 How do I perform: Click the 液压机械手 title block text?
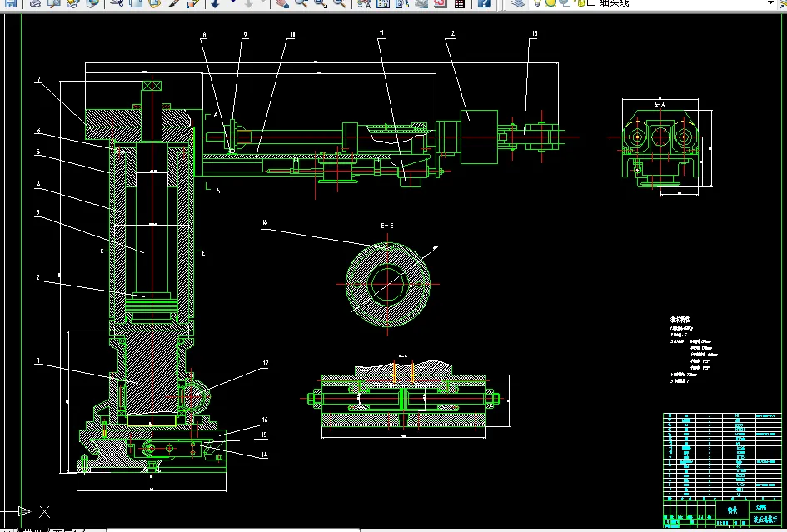click(765, 520)
